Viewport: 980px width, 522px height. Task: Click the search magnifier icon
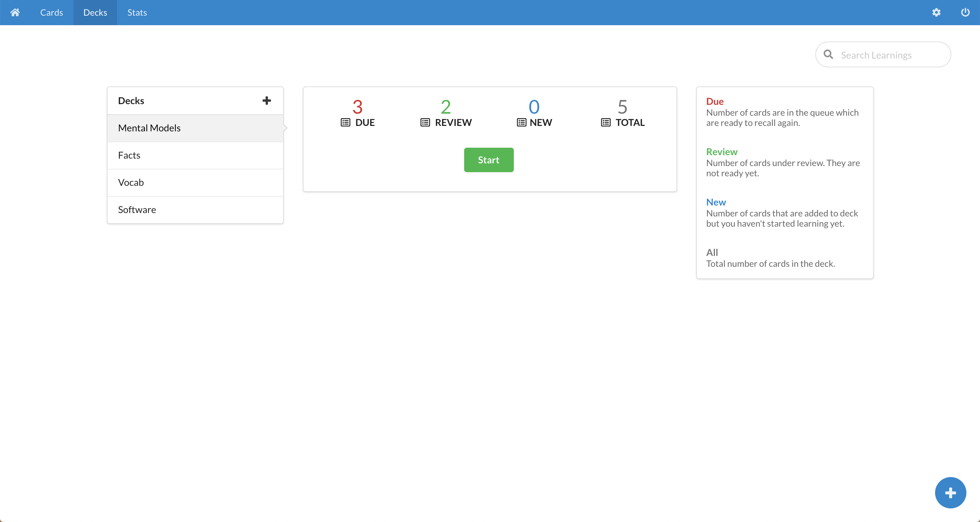(828, 55)
